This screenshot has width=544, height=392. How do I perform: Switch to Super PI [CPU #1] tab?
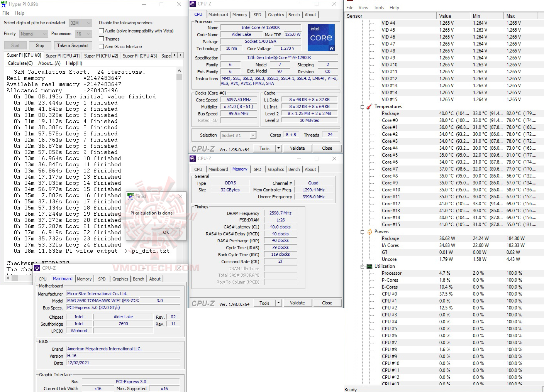pos(63,56)
